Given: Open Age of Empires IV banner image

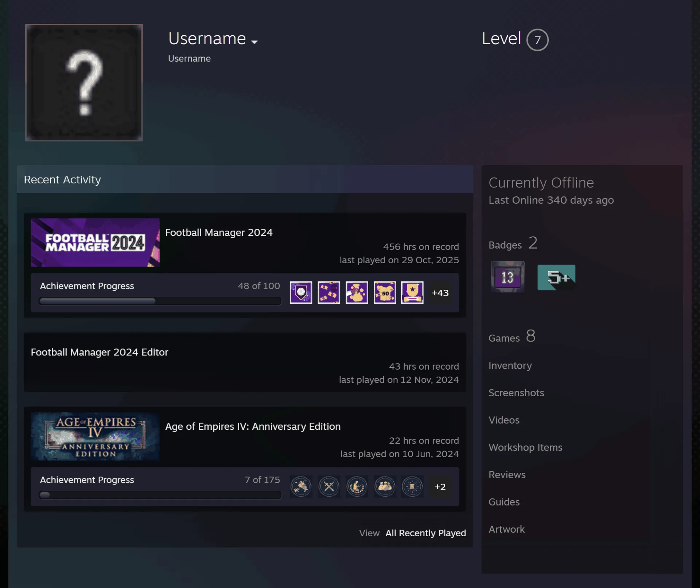Looking at the screenshot, I should pyautogui.click(x=95, y=436).
